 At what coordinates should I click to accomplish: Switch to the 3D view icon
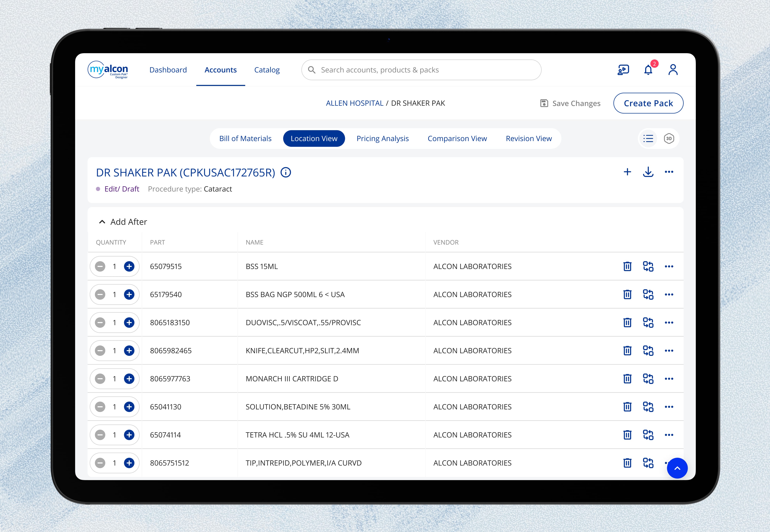[x=669, y=138]
